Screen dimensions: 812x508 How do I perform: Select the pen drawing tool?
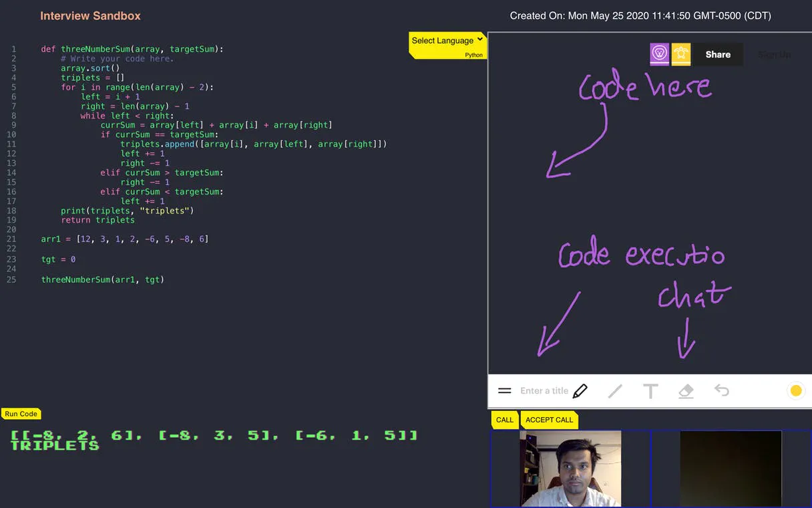[x=580, y=391]
